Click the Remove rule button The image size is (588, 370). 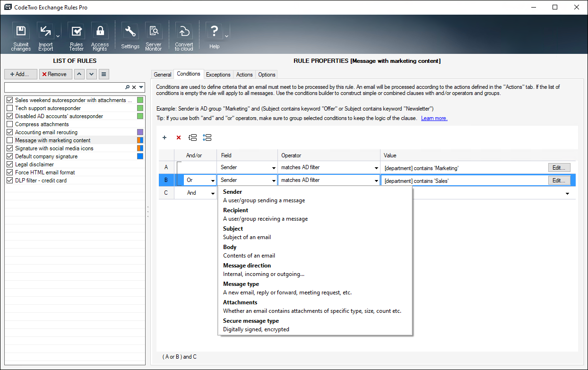pos(56,74)
